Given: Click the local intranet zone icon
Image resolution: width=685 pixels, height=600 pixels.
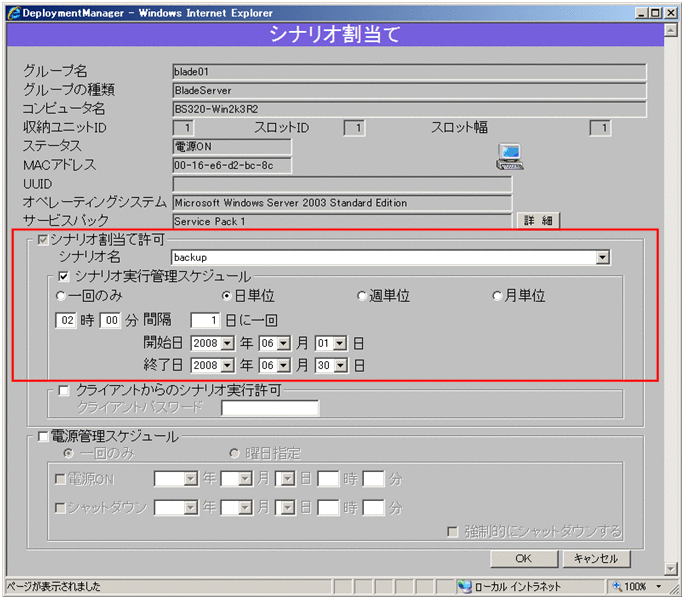Looking at the screenshot, I should pos(464,586).
